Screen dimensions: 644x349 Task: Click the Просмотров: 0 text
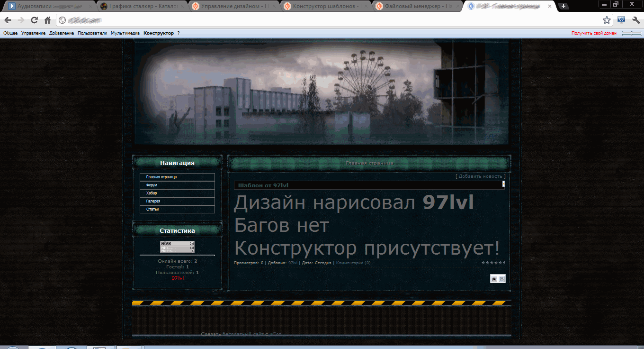click(x=249, y=263)
